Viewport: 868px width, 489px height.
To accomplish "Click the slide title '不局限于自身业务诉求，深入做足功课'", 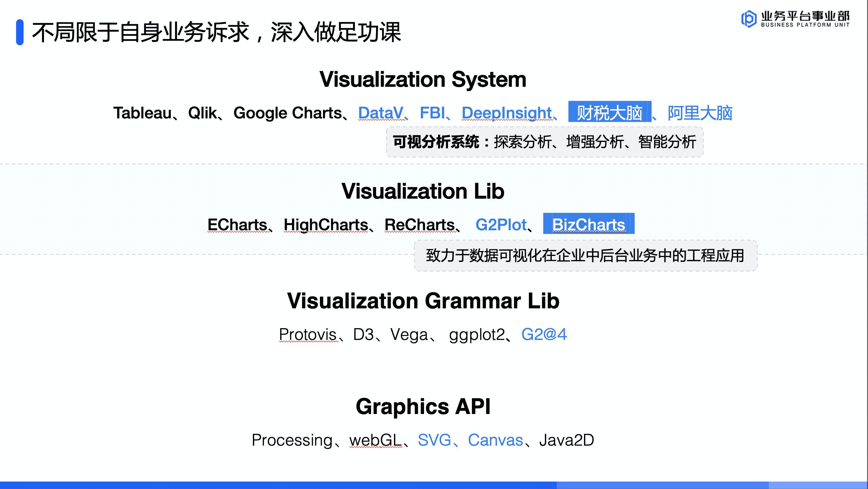I will [x=216, y=32].
